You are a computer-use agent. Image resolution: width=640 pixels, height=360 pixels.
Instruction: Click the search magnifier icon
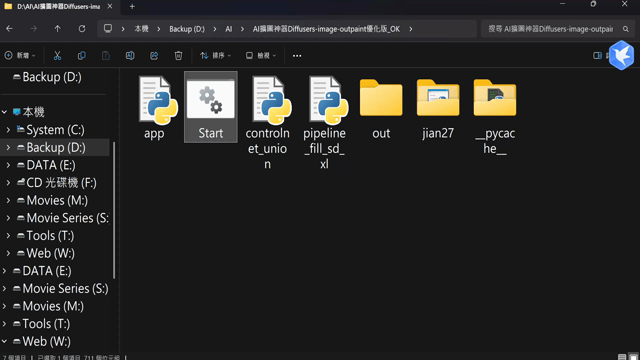(x=626, y=29)
